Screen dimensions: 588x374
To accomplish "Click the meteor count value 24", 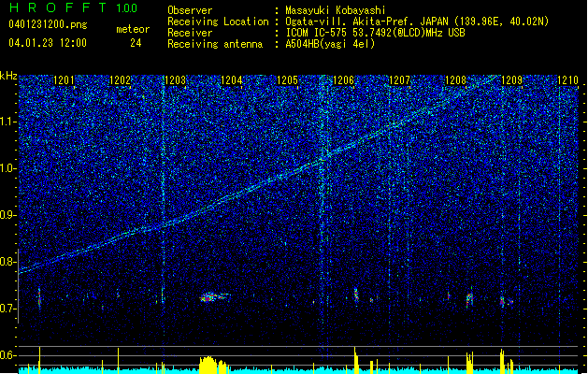I will [136, 43].
